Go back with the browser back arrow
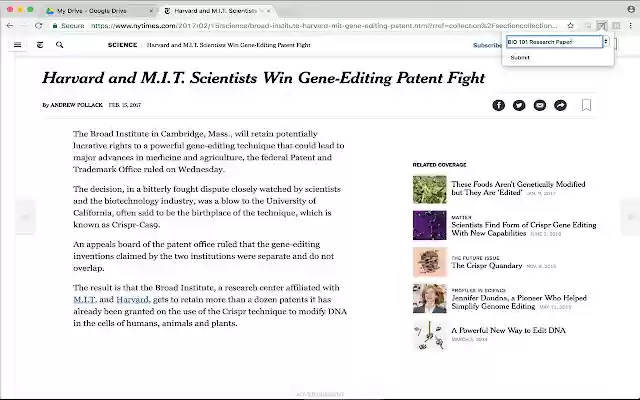Image resolution: width=640 pixels, height=400 pixels. click(x=10, y=26)
